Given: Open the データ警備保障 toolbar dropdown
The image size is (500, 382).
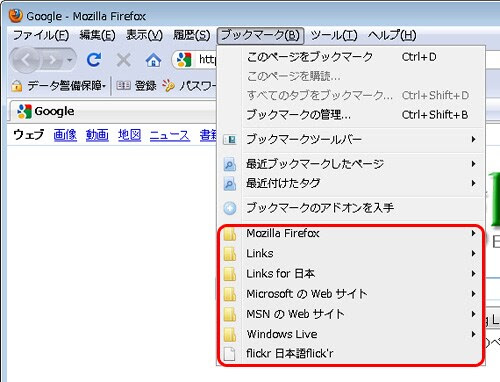Looking at the screenshot, I should [67, 86].
